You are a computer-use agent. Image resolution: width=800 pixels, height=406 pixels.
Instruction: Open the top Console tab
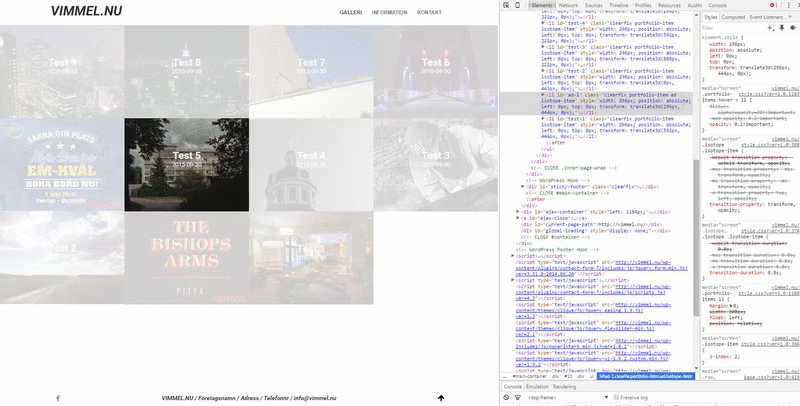(x=717, y=5)
